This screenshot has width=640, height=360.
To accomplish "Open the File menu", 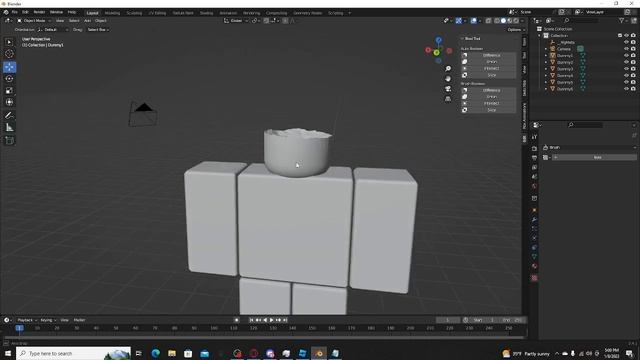I will coord(15,12).
